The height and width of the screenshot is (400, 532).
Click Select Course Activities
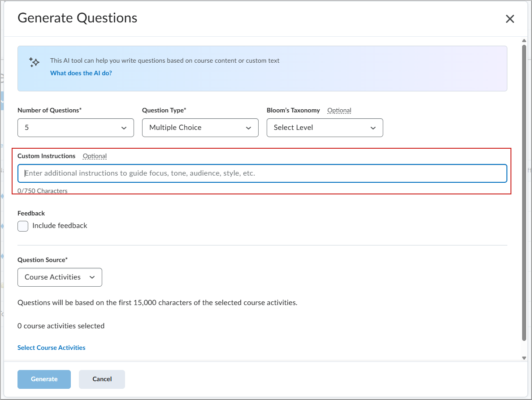click(51, 348)
